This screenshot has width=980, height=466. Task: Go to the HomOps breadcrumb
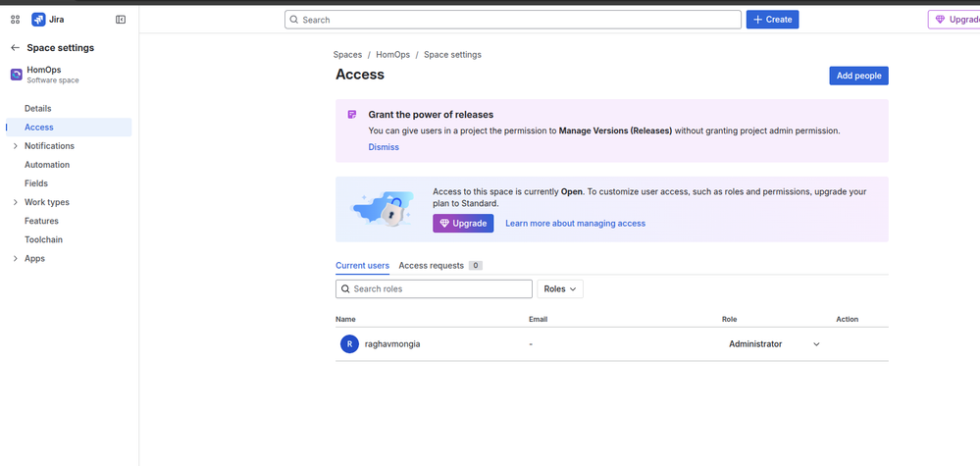coord(393,54)
